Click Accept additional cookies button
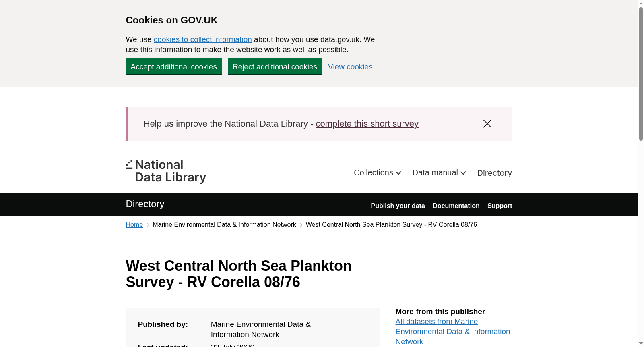Viewport: 644px width, 347px height. (x=174, y=66)
